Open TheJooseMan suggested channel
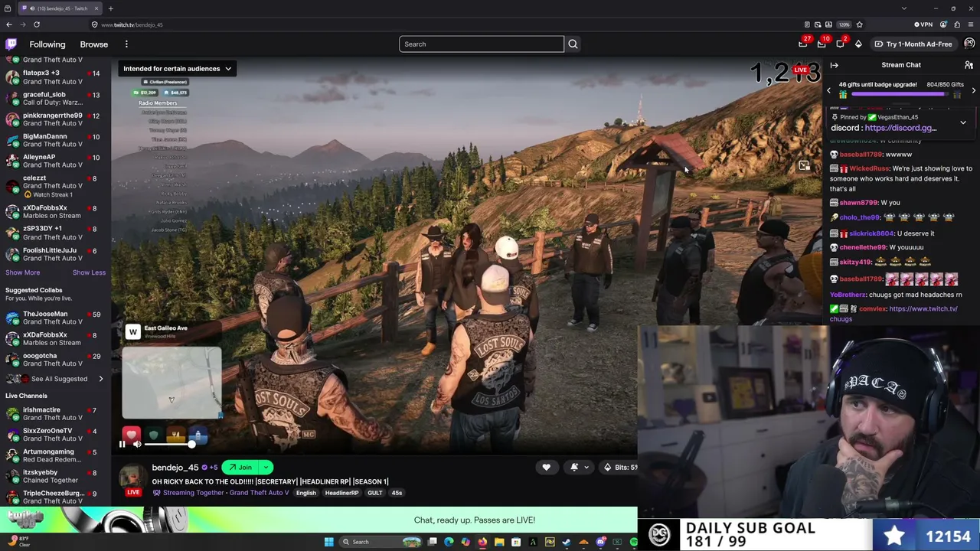The width and height of the screenshot is (980, 551). pyautogui.click(x=54, y=318)
